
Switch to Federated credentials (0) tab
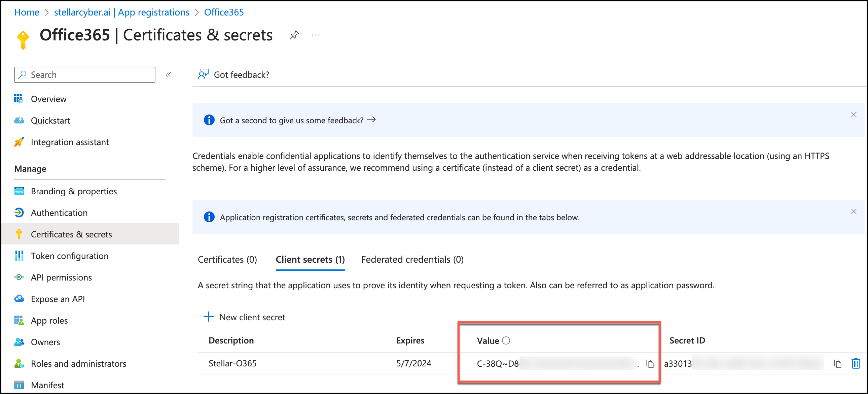coord(412,259)
